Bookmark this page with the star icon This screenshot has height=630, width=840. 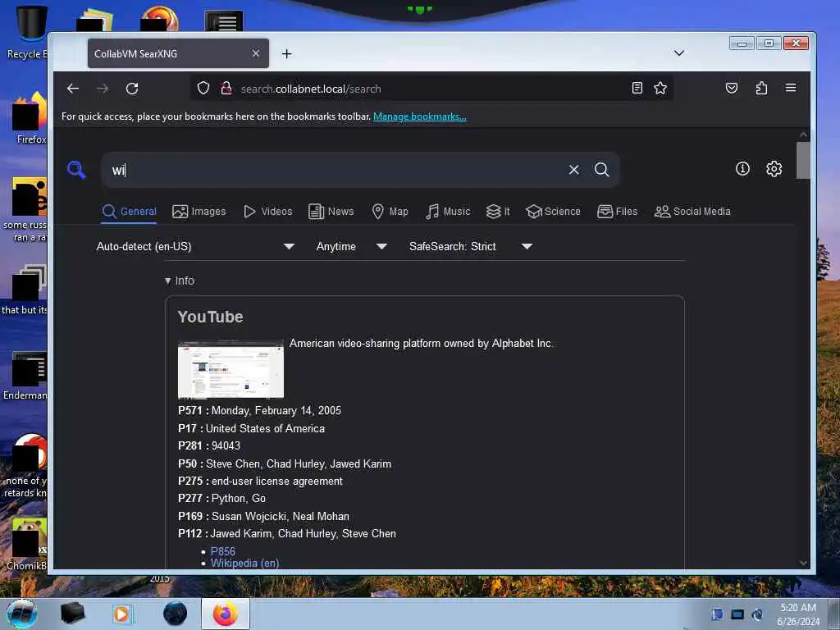[660, 88]
